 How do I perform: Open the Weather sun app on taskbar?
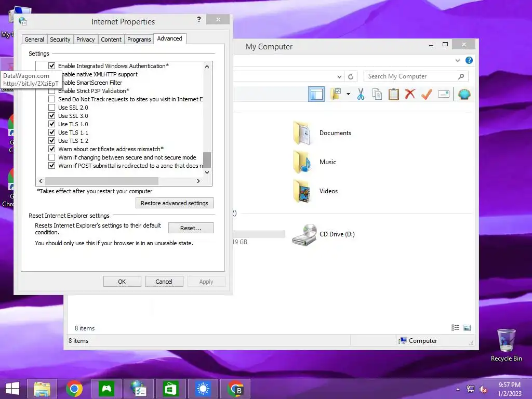(203, 389)
